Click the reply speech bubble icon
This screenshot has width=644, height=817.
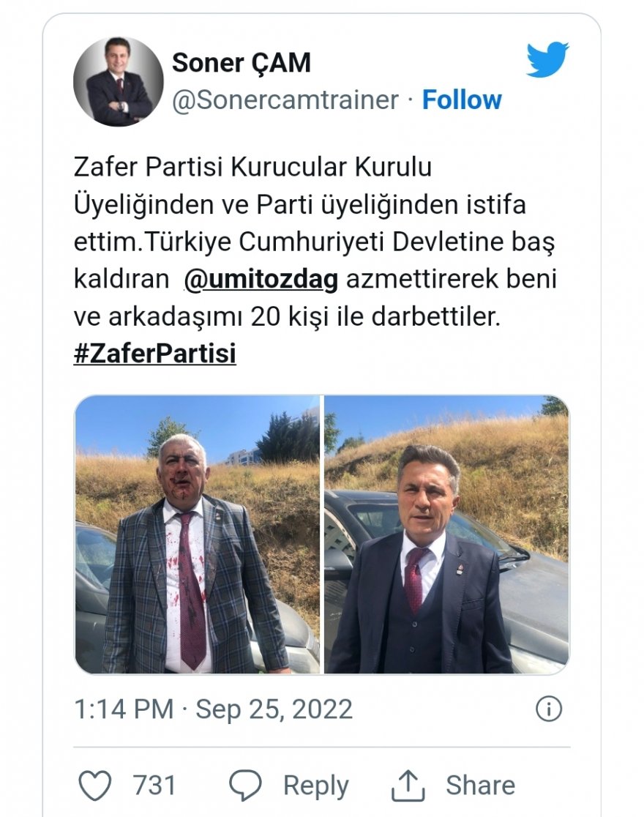click(245, 786)
